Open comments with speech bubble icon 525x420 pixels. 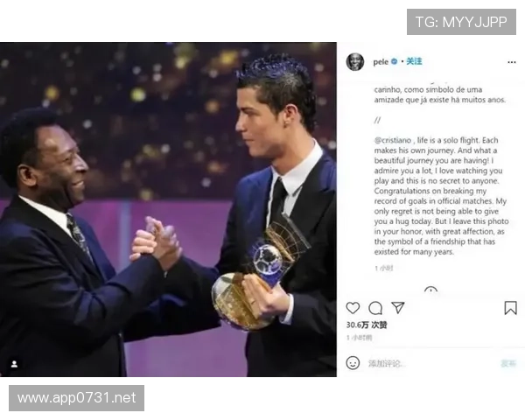pyautogui.click(x=375, y=308)
